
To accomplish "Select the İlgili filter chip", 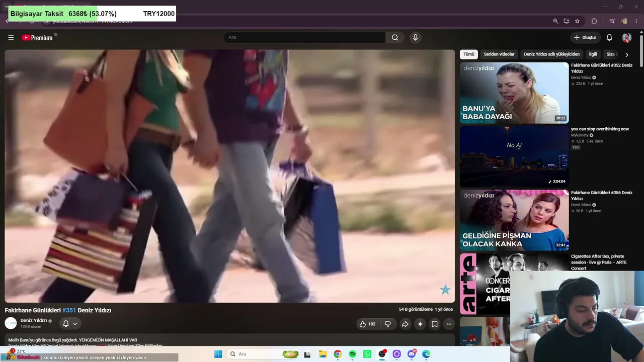I will (x=593, y=54).
